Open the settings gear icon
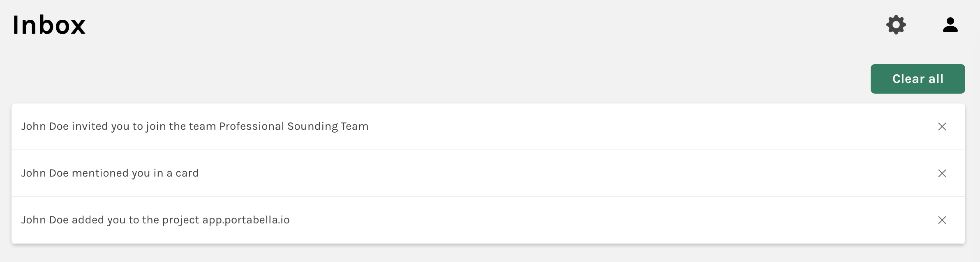This screenshot has width=980, height=262. (896, 25)
